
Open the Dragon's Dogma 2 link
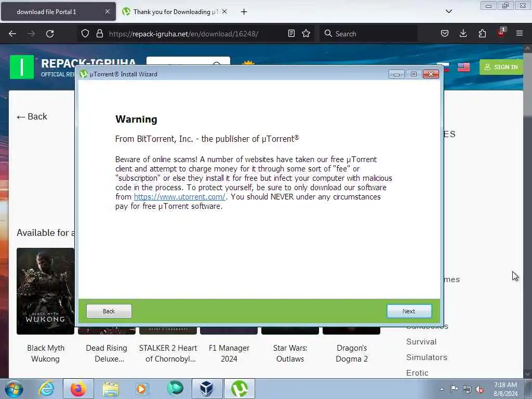point(352,353)
